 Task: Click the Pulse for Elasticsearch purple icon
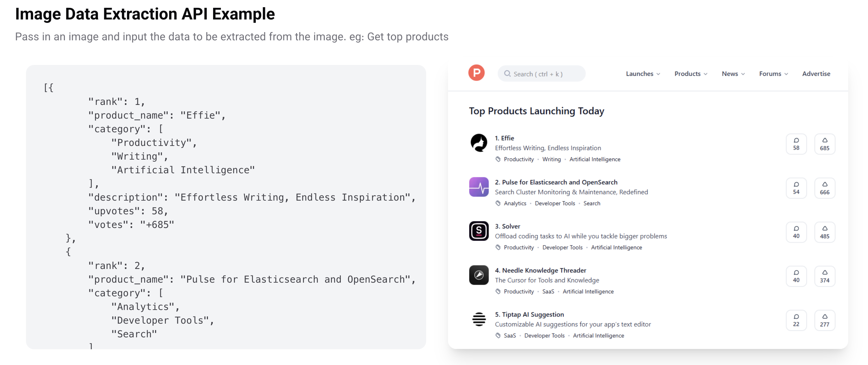(x=479, y=187)
